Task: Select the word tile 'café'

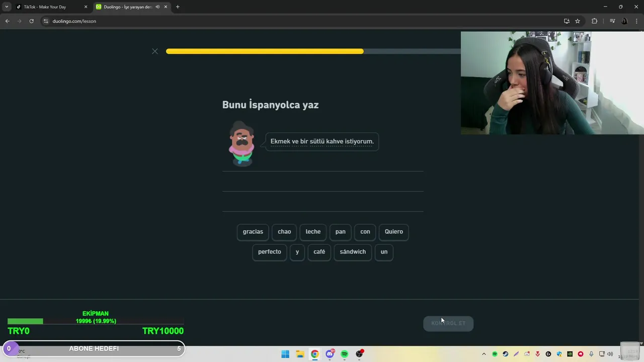Action: pyautogui.click(x=319, y=252)
